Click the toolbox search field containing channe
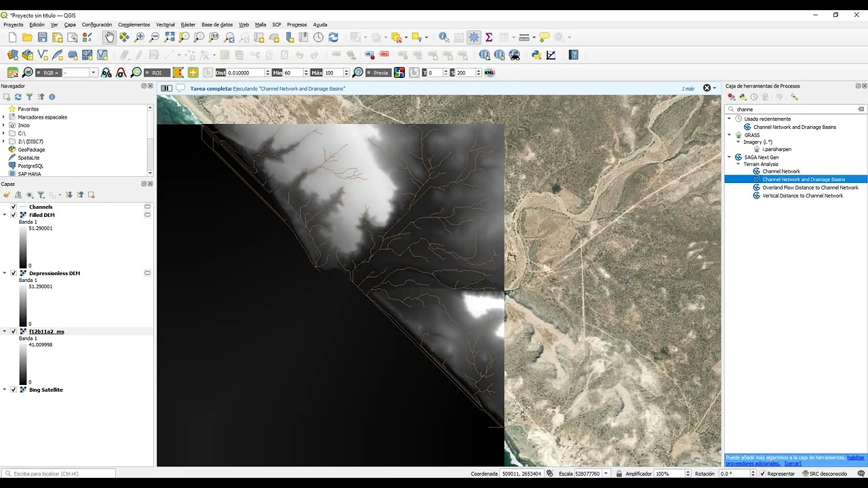This screenshot has height=488, width=868. click(x=795, y=109)
